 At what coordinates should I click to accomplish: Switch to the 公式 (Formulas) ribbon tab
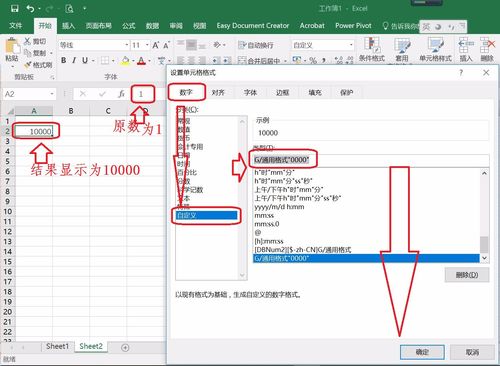point(128,26)
